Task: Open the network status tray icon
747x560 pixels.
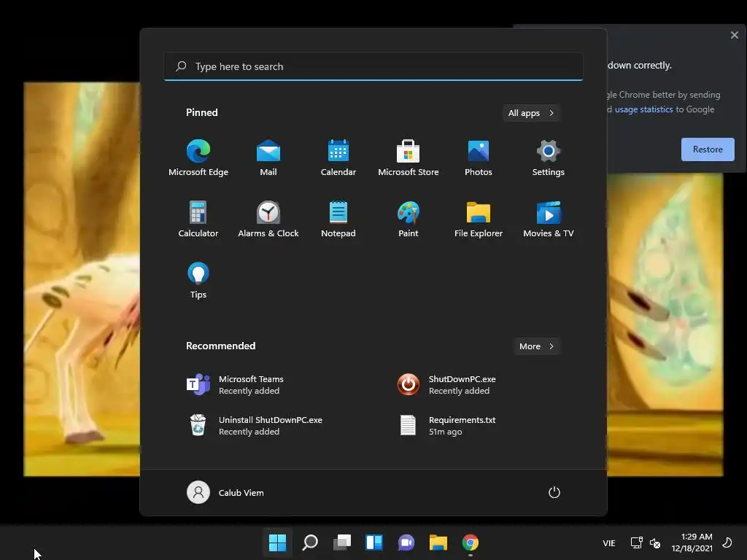Action: pyautogui.click(x=636, y=542)
